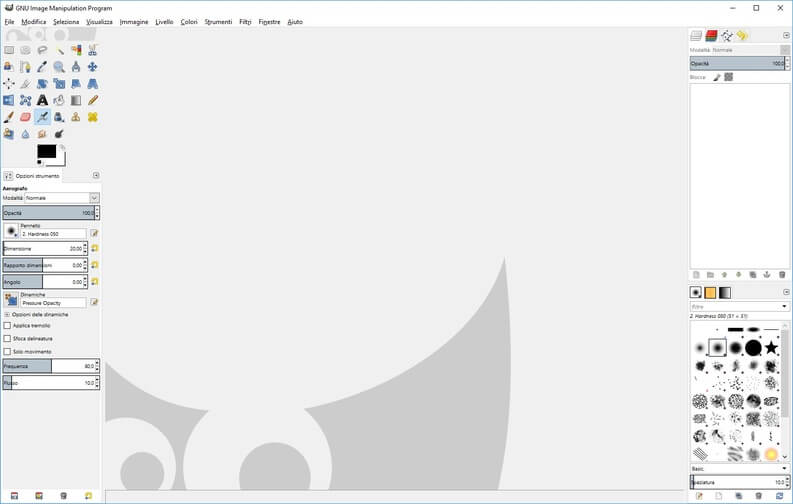Screen dimensions: 793x504
Task: Select the Fuzzy Select magic wand tool
Action: [59, 50]
